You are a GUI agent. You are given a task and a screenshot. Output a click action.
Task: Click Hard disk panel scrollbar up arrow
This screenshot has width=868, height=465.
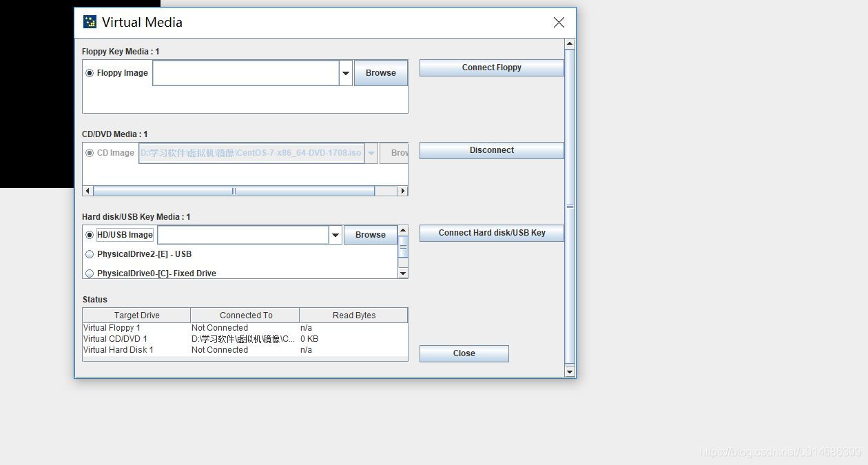pos(403,231)
